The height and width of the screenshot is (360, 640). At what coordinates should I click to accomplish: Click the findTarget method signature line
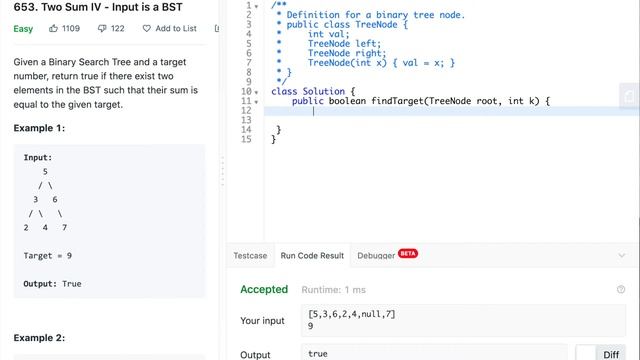421,101
